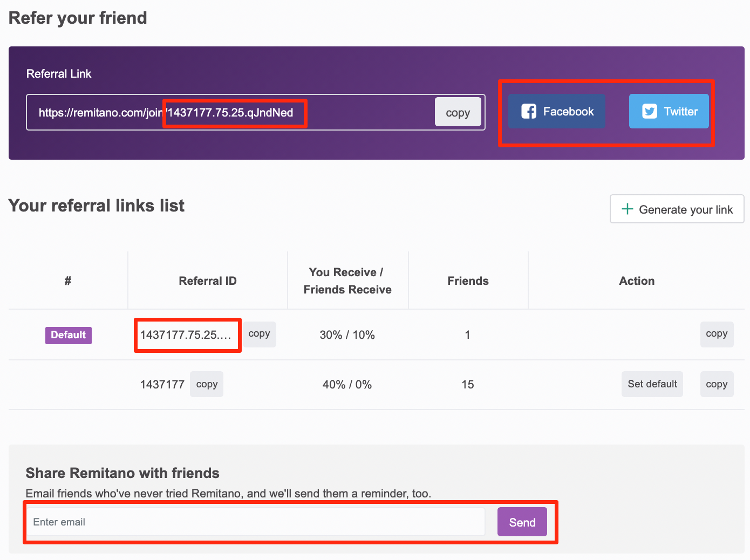Click the Facebook logo icon
The image size is (750, 560).
[x=529, y=111]
